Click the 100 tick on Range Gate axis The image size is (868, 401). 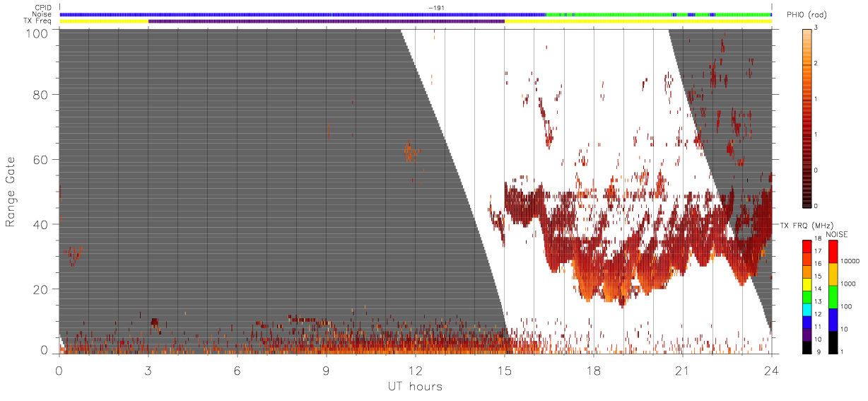point(37,33)
